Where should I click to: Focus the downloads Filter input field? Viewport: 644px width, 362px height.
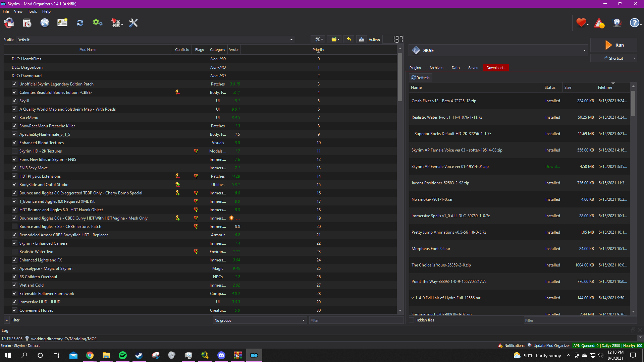[580, 320]
